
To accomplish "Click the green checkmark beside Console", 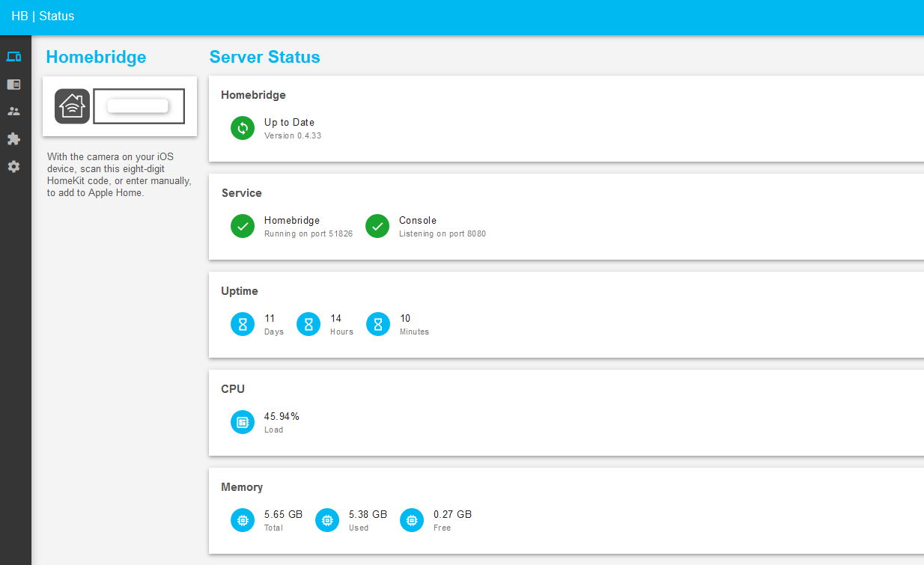I will 377,226.
